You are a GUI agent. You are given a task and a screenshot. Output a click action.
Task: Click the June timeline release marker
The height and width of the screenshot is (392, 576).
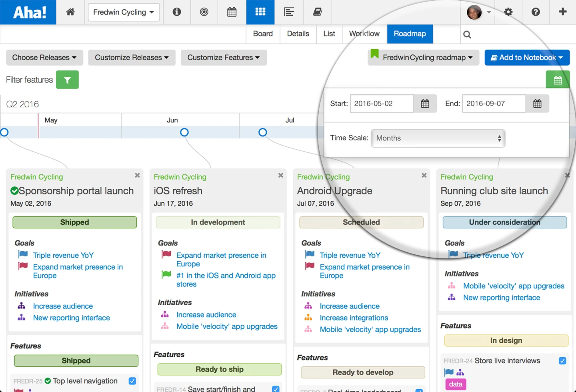click(x=184, y=132)
